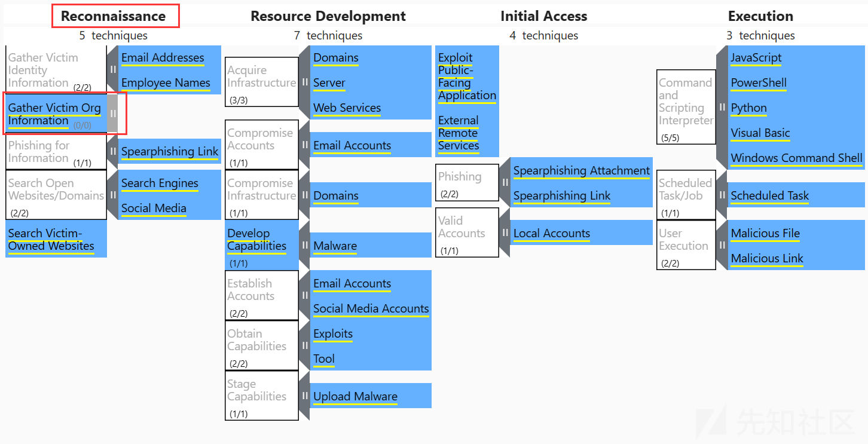Viewport: 868px width, 444px height.
Task: Collapse the Phishing technique sub-techniques handle
Action: [x=505, y=182]
